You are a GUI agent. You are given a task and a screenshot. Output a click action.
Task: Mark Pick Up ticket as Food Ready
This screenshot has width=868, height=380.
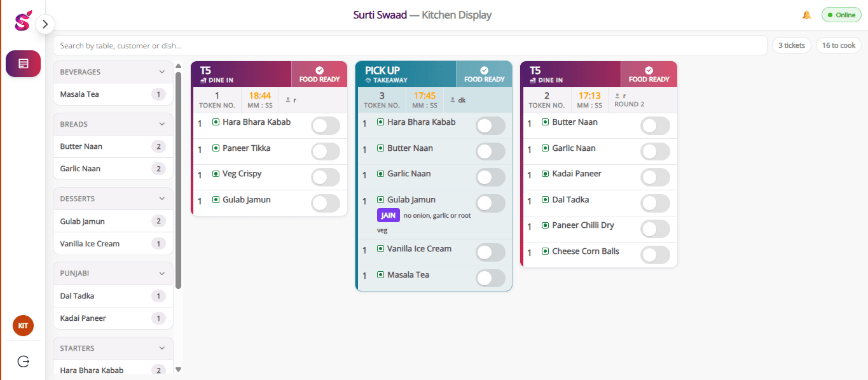tap(484, 74)
